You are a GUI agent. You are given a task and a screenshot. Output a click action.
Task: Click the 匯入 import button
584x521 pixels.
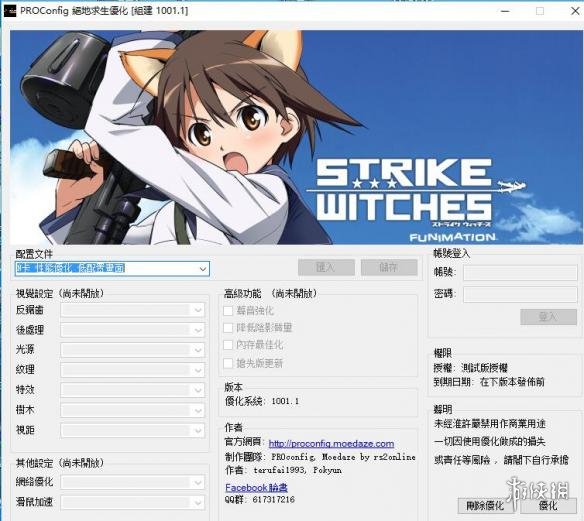coord(326,267)
